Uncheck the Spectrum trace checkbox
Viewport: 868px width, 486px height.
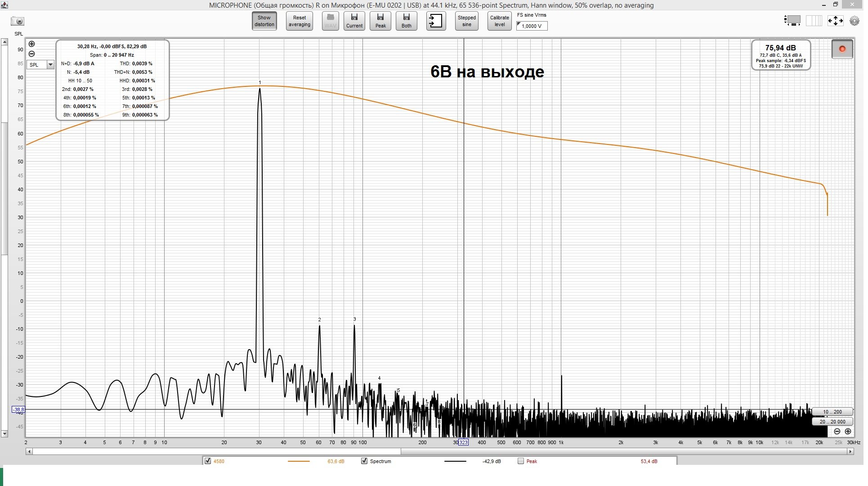click(364, 461)
